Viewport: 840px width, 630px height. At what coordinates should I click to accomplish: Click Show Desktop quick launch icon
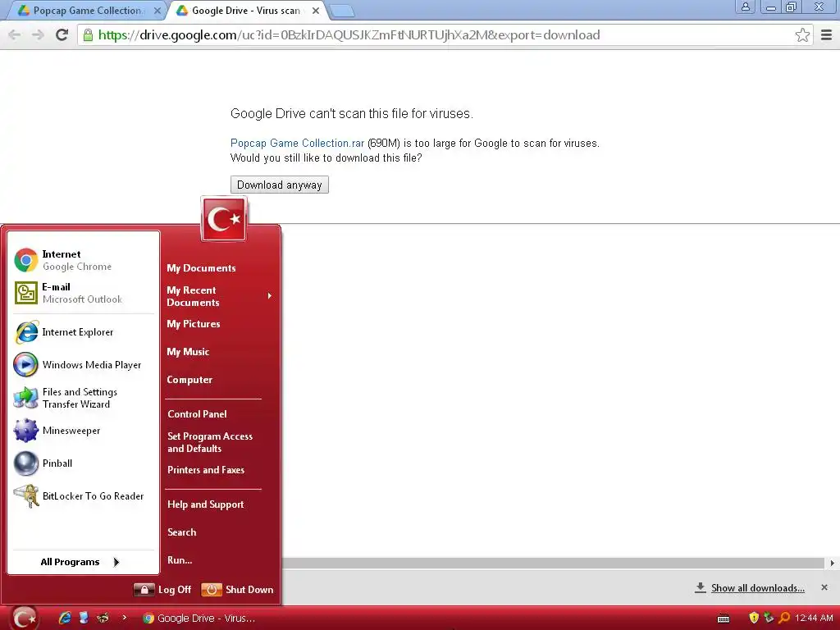point(84,618)
